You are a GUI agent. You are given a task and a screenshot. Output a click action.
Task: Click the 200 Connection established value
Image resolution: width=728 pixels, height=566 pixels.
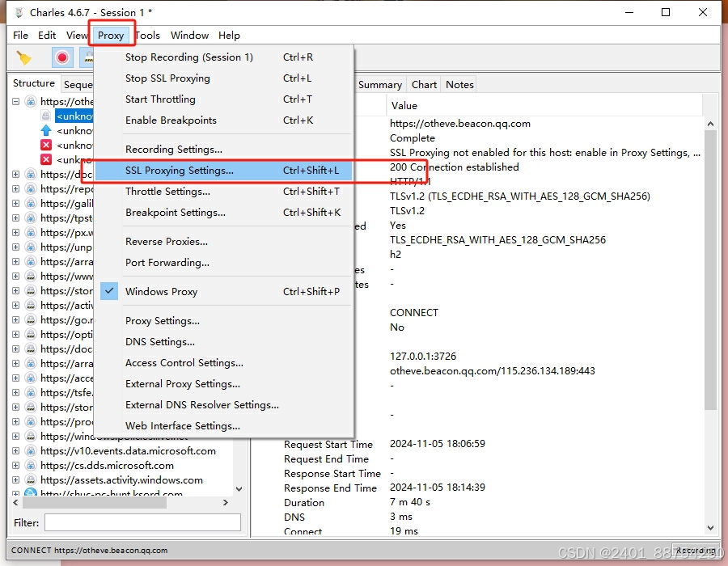coord(454,167)
